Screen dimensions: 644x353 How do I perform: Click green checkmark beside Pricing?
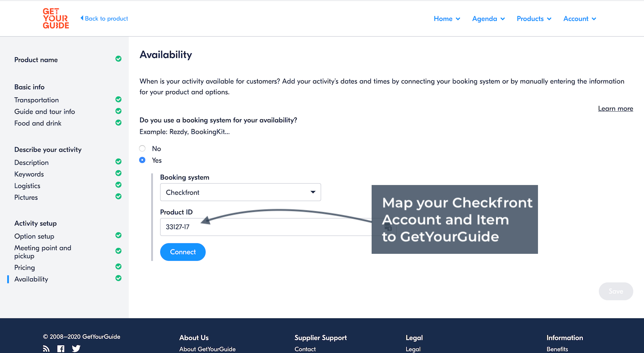119,266
